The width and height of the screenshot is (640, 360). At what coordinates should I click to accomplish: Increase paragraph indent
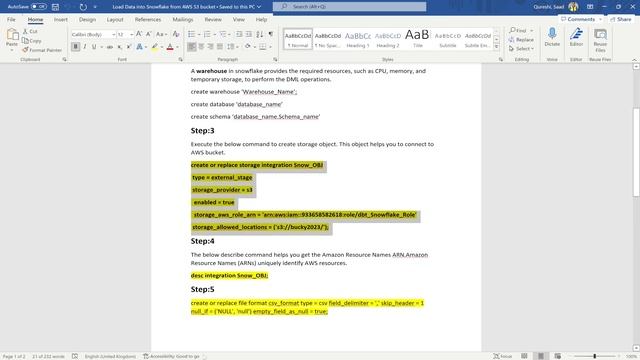point(249,34)
